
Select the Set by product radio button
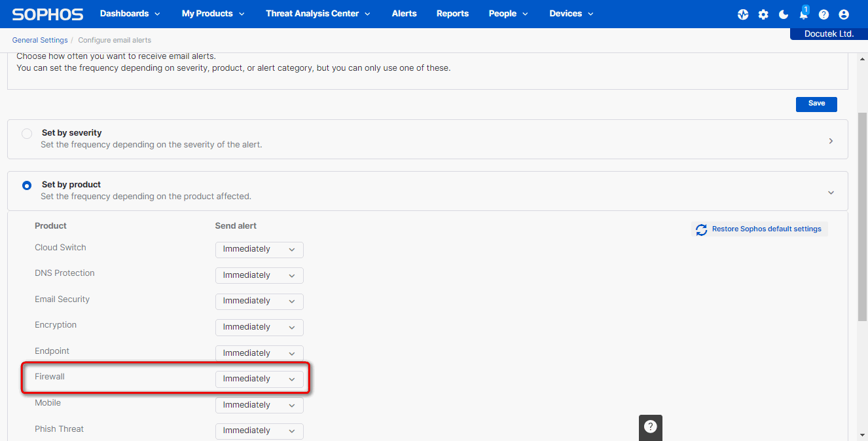[27, 185]
